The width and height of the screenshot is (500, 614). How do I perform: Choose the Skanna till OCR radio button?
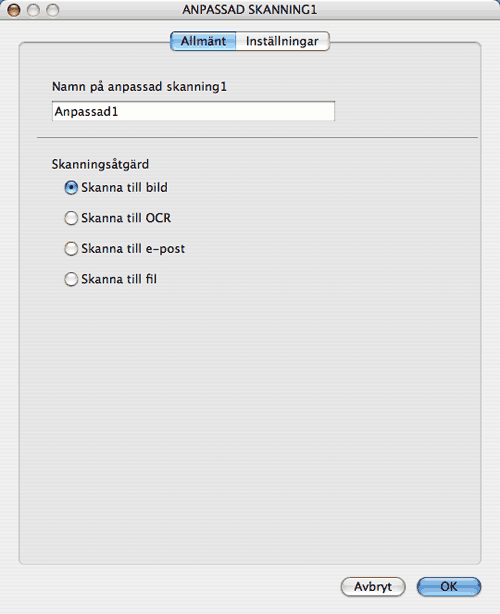click(x=71, y=218)
